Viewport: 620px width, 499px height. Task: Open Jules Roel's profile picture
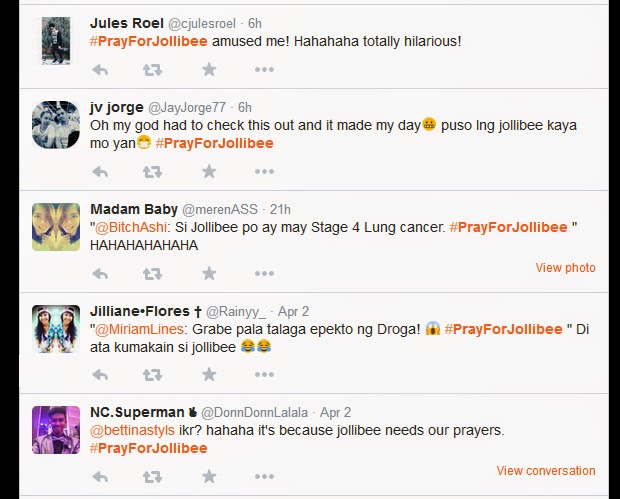[56, 40]
